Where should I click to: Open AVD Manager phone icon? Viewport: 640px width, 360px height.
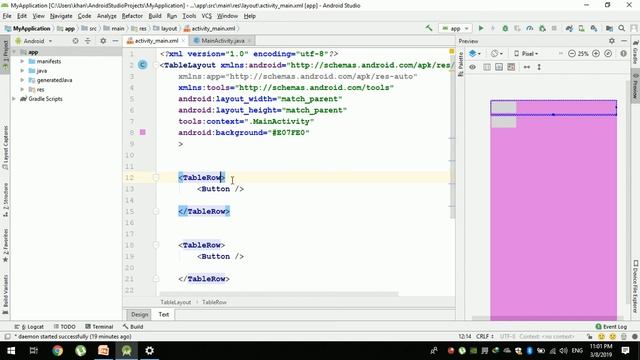tap(581, 28)
